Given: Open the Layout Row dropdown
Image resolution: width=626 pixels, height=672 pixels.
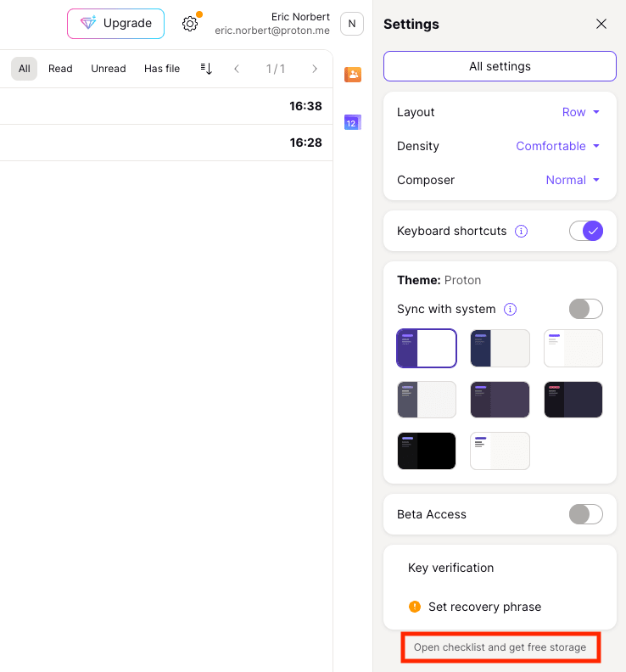Looking at the screenshot, I should (580, 112).
